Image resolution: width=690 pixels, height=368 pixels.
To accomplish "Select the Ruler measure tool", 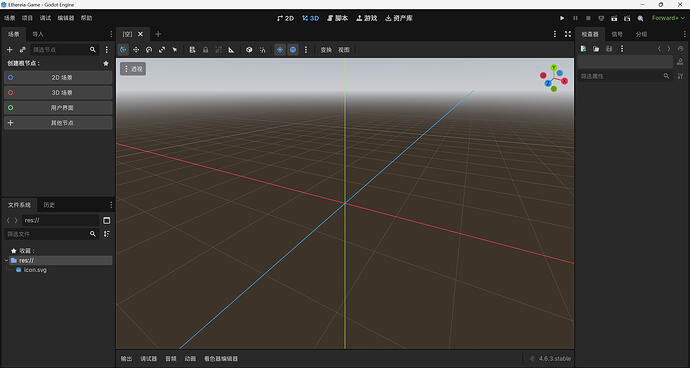I will [231, 50].
